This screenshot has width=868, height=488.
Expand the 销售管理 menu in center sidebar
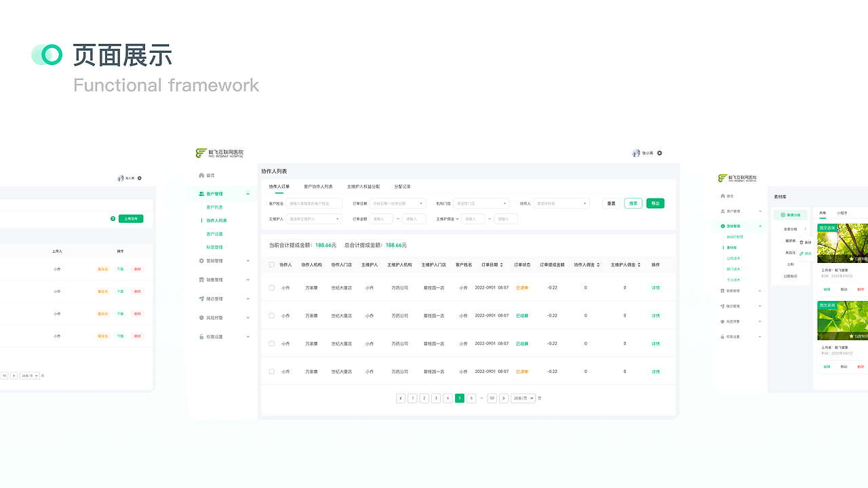[248, 280]
